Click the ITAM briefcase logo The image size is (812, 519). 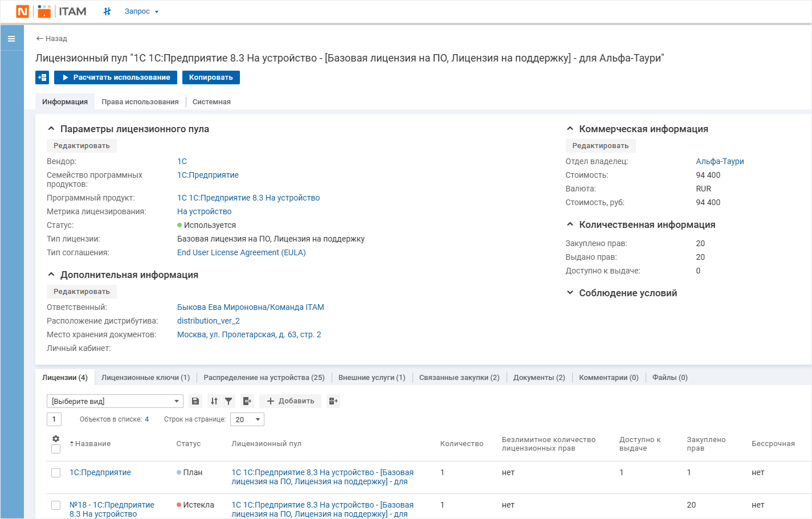[44, 11]
